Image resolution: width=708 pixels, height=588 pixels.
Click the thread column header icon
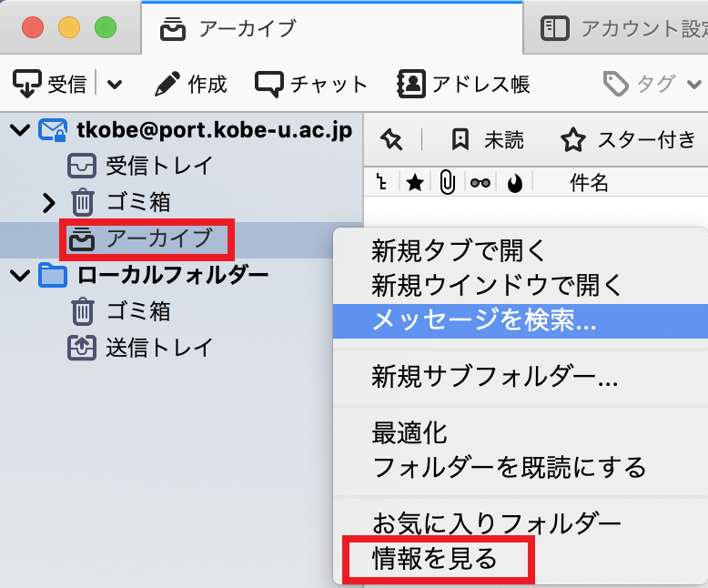[381, 182]
